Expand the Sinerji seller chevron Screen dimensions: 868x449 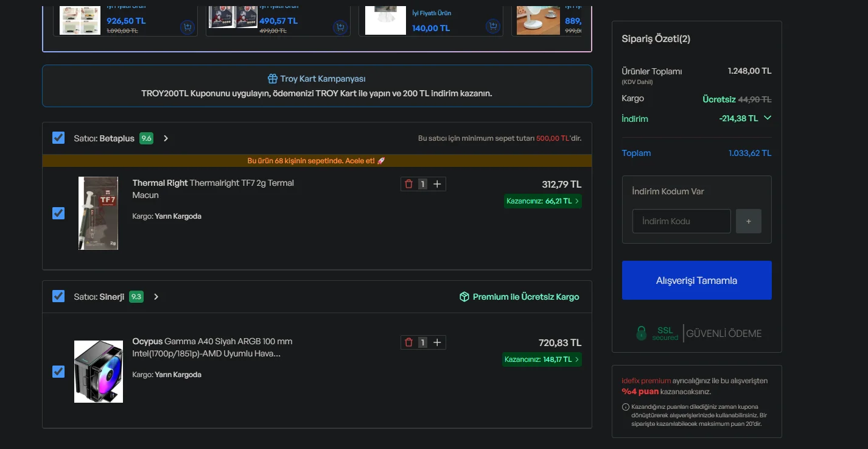tap(156, 297)
